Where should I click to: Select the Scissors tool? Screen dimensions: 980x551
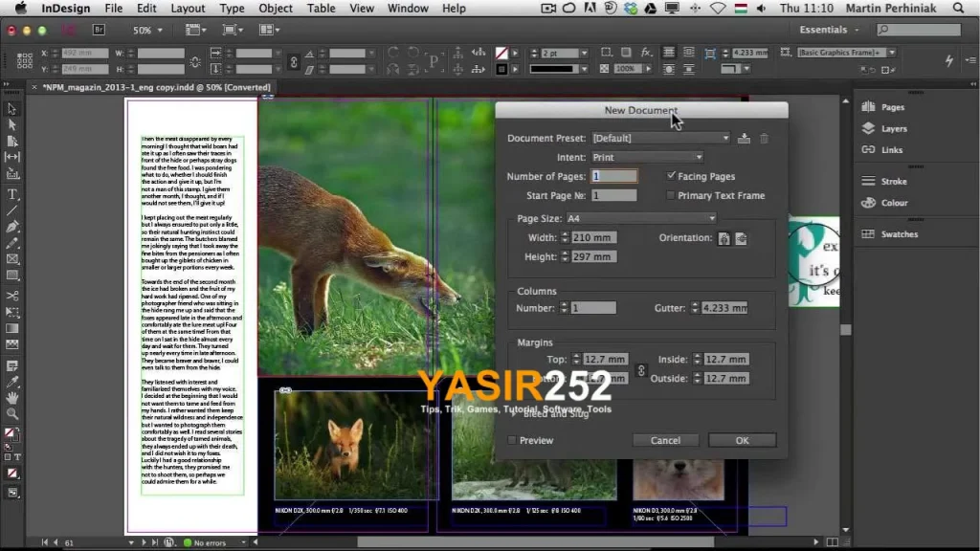tap(11, 296)
